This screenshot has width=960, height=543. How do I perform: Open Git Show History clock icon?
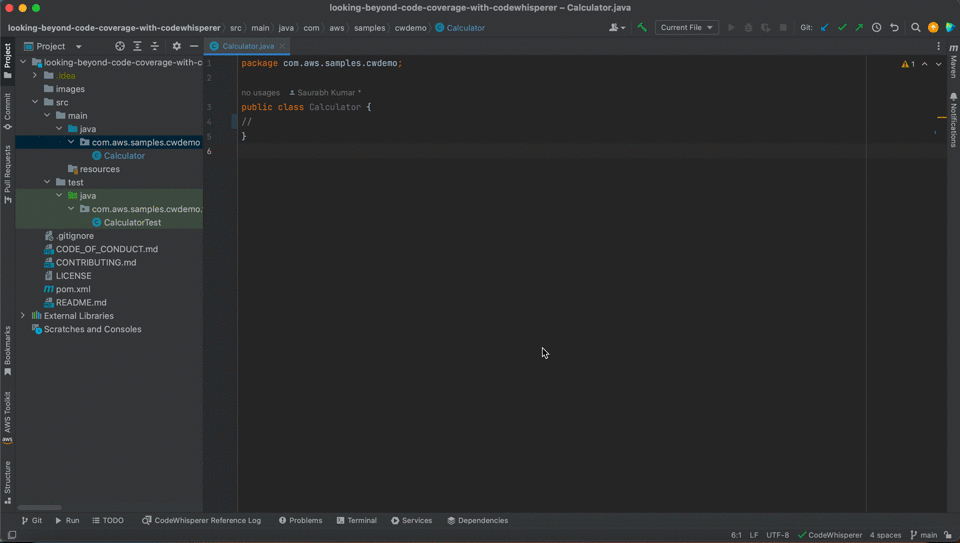tap(877, 28)
